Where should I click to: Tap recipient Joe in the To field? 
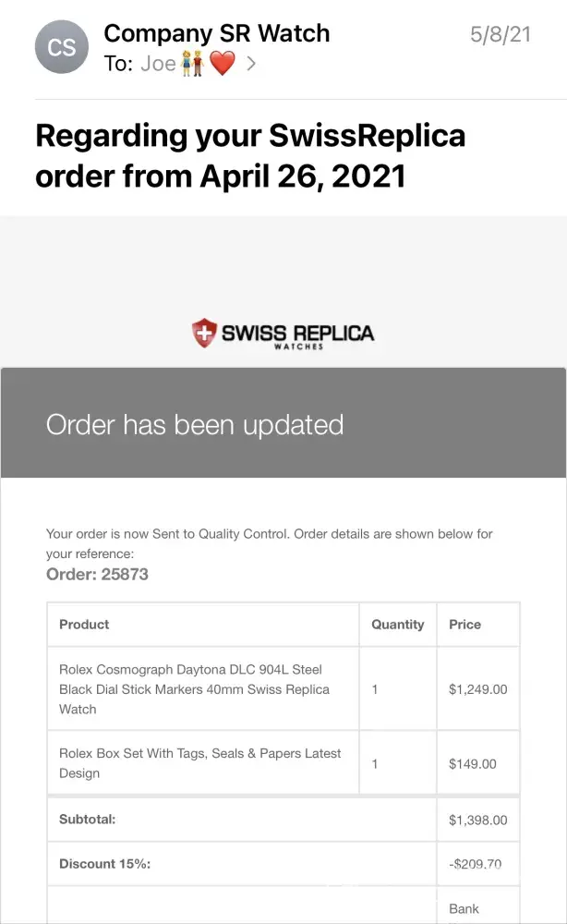[158, 65]
